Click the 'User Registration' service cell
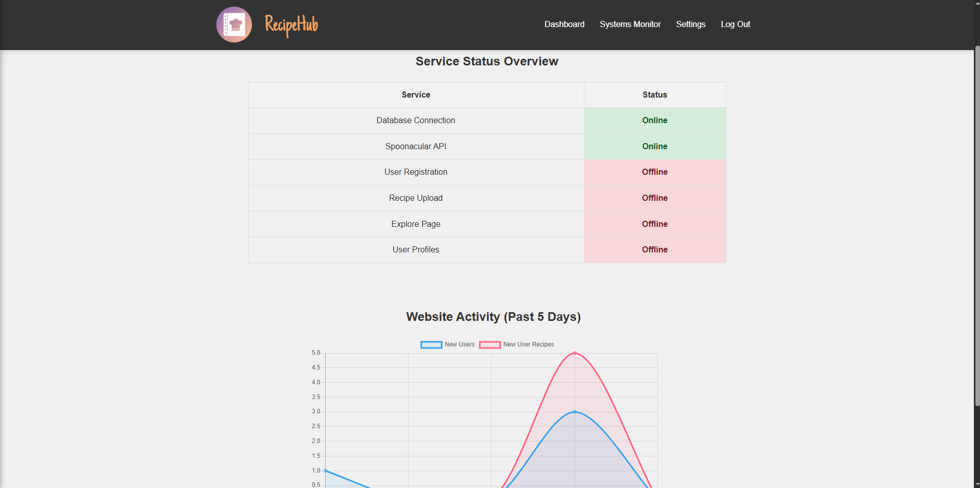This screenshot has height=488, width=980. pos(416,172)
